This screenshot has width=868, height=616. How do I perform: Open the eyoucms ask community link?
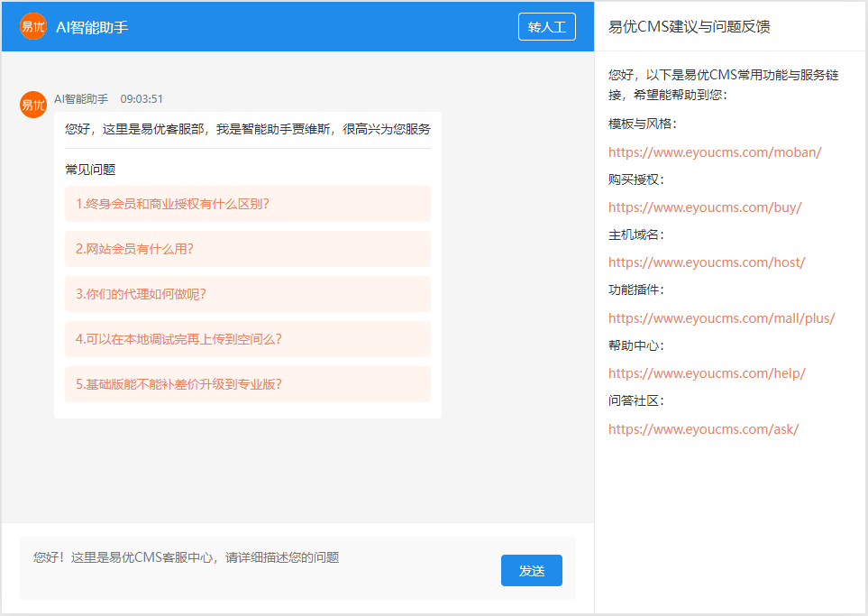click(703, 428)
